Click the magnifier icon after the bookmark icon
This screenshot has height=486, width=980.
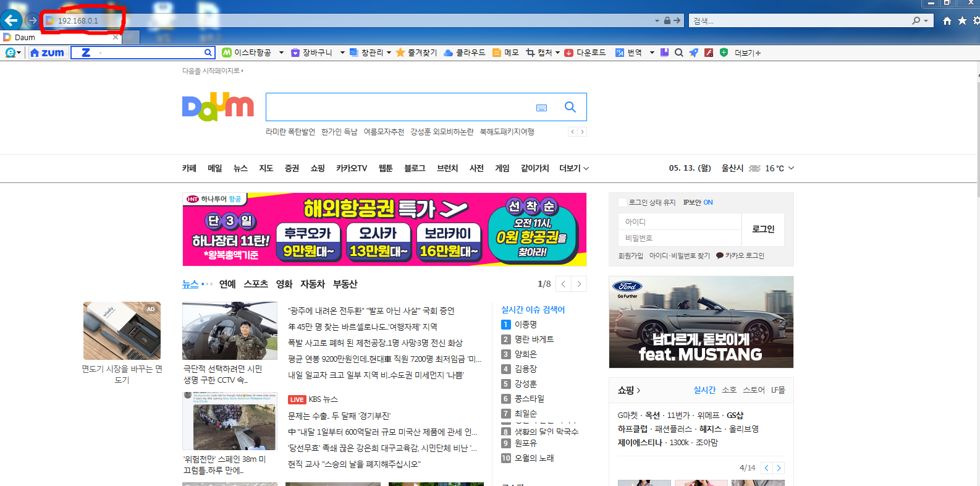(679, 53)
